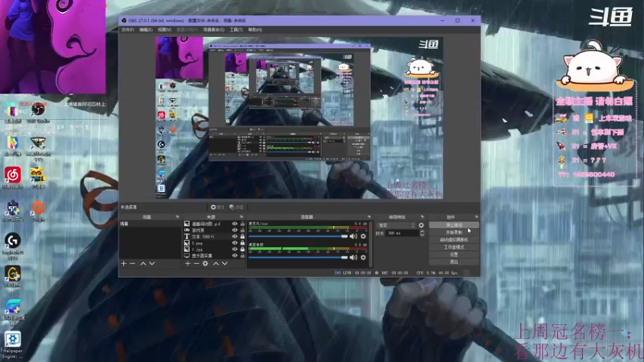
Task: Click the transition duration 300 ms field
Action: [x=402, y=233]
